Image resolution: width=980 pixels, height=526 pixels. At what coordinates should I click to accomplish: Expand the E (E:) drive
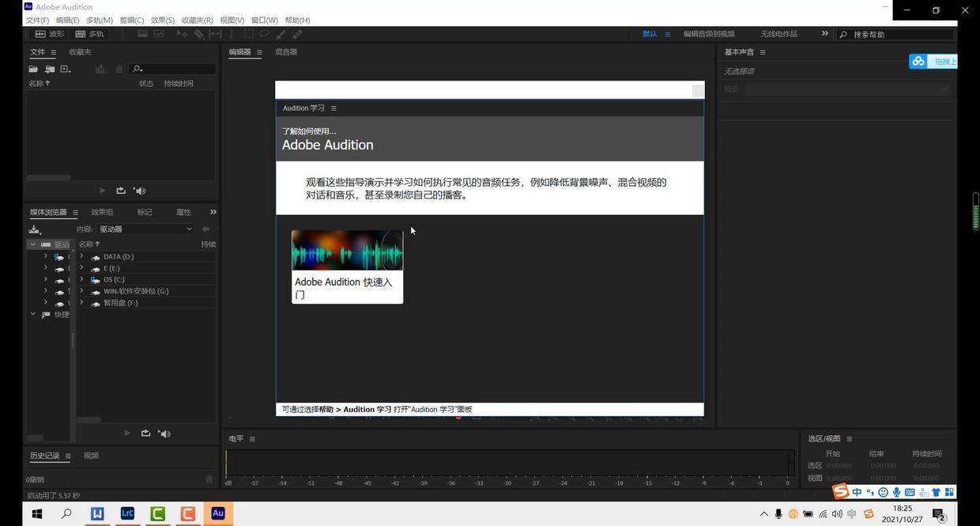[81, 268]
